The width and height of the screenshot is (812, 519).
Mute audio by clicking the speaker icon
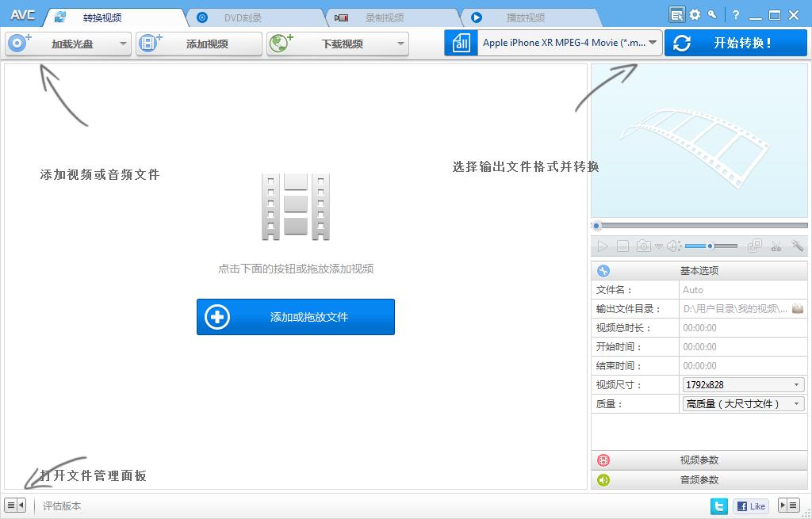point(672,246)
